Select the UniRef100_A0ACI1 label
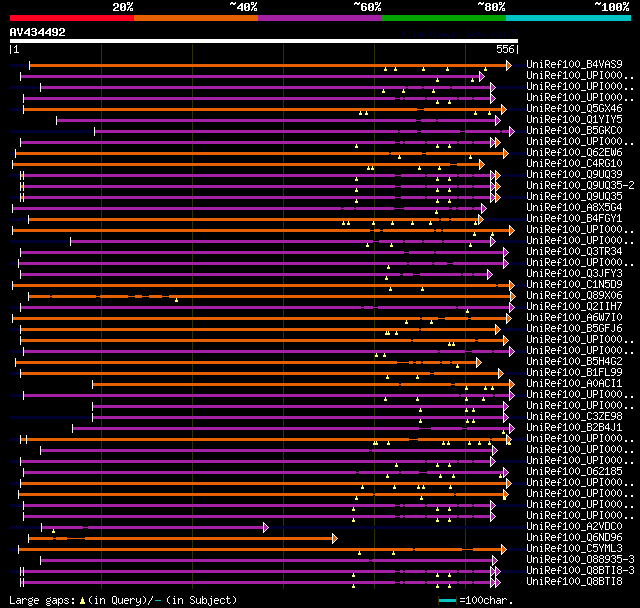This screenshot has height=608, width=640. pos(574,384)
